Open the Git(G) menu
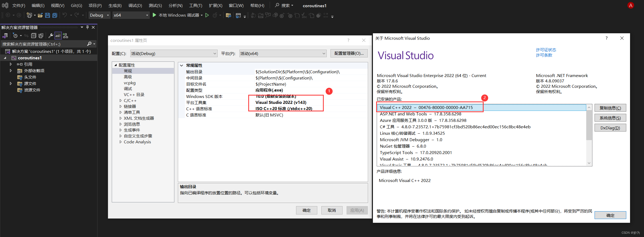 [77, 5]
